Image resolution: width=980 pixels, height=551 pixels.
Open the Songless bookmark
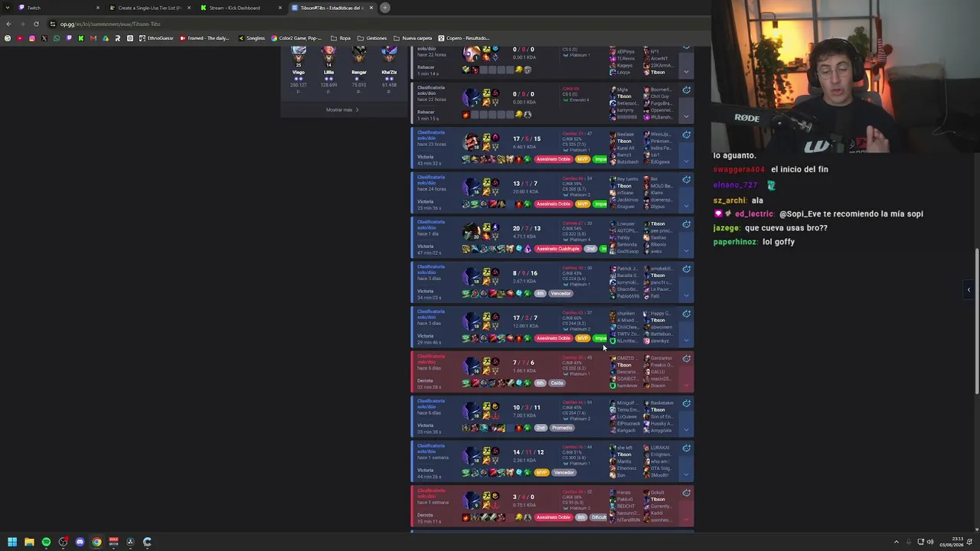(252, 38)
